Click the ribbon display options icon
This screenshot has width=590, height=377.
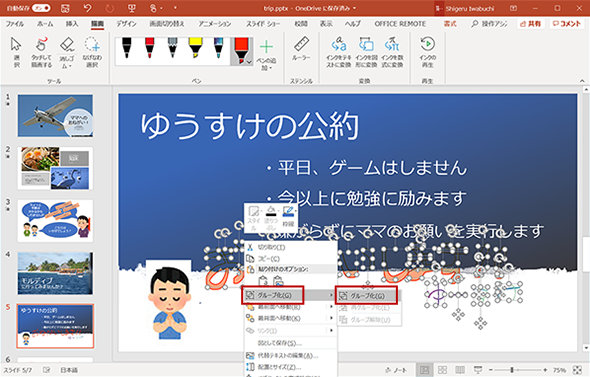click(513, 8)
